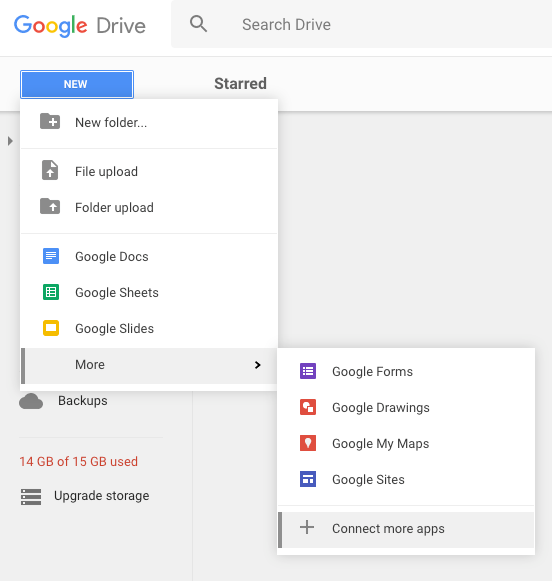Click the More submenu chevron arrow

(258, 365)
